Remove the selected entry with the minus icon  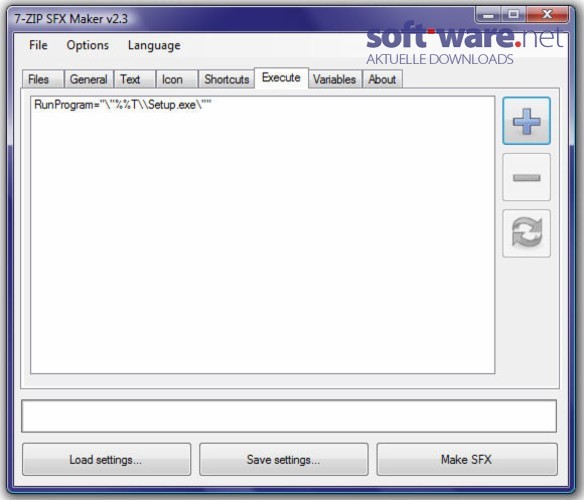click(526, 177)
